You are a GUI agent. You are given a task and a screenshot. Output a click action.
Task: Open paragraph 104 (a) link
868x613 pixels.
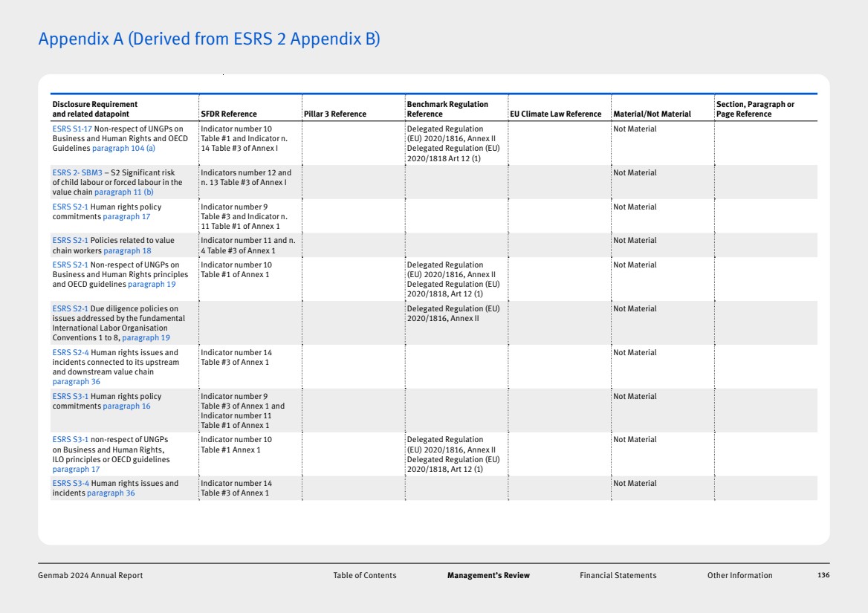123,149
